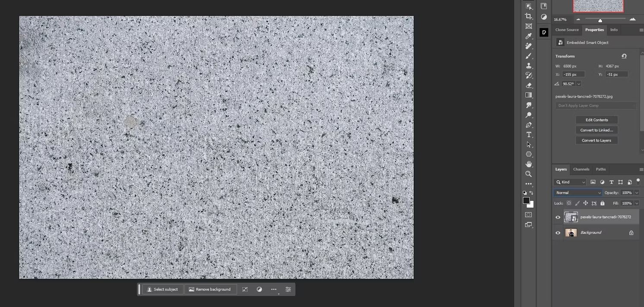Reset the transform in Properties panel
The height and width of the screenshot is (307, 644).
coord(624,56)
